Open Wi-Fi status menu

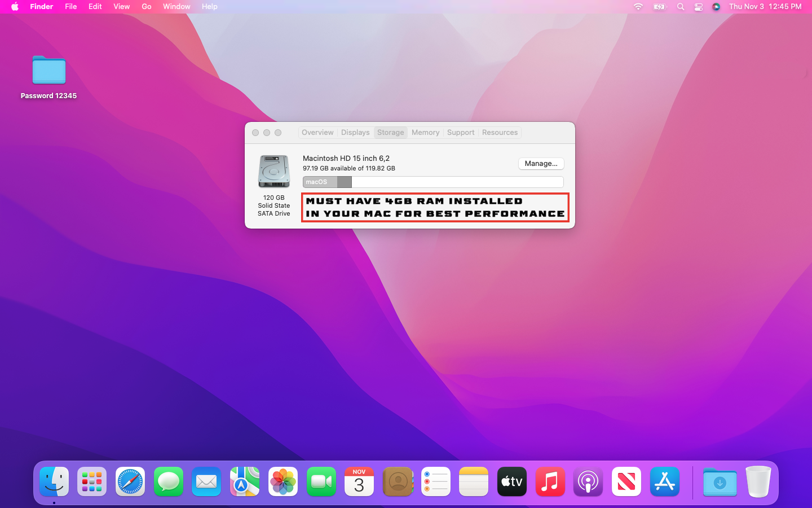[638, 7]
